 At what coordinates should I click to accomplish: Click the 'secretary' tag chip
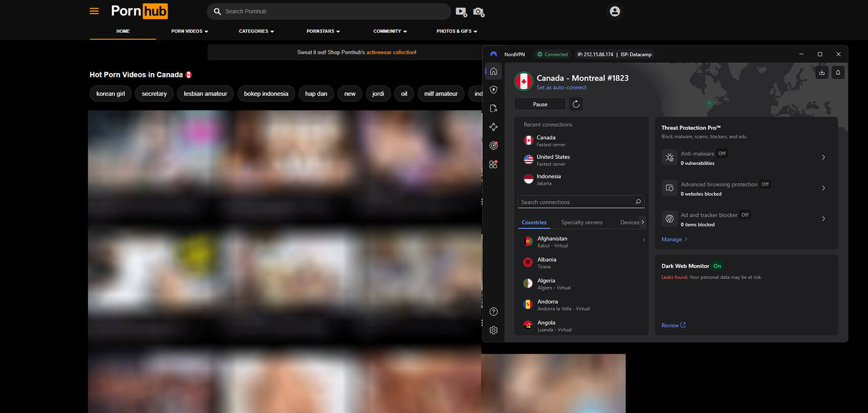pos(154,94)
